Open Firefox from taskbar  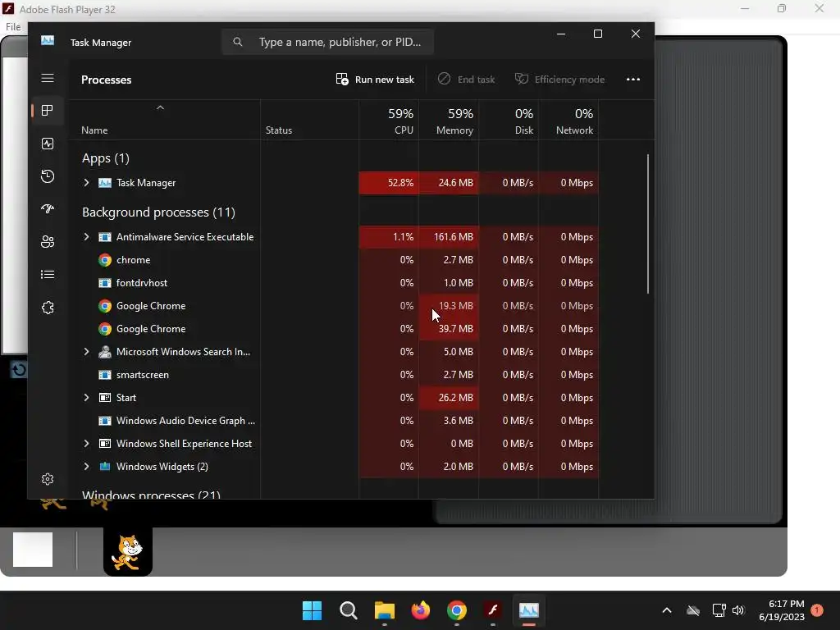421,610
